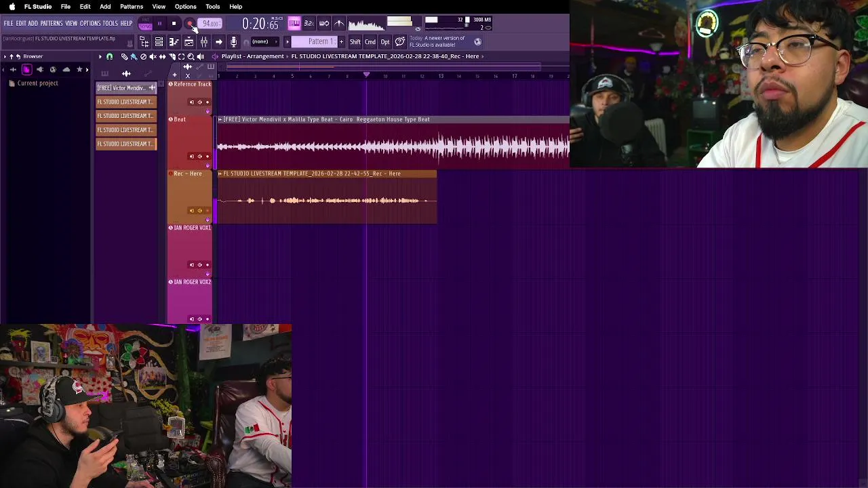Click Browser re-read up arrow icon
This screenshot has height=488, width=868.
pos(12,56)
